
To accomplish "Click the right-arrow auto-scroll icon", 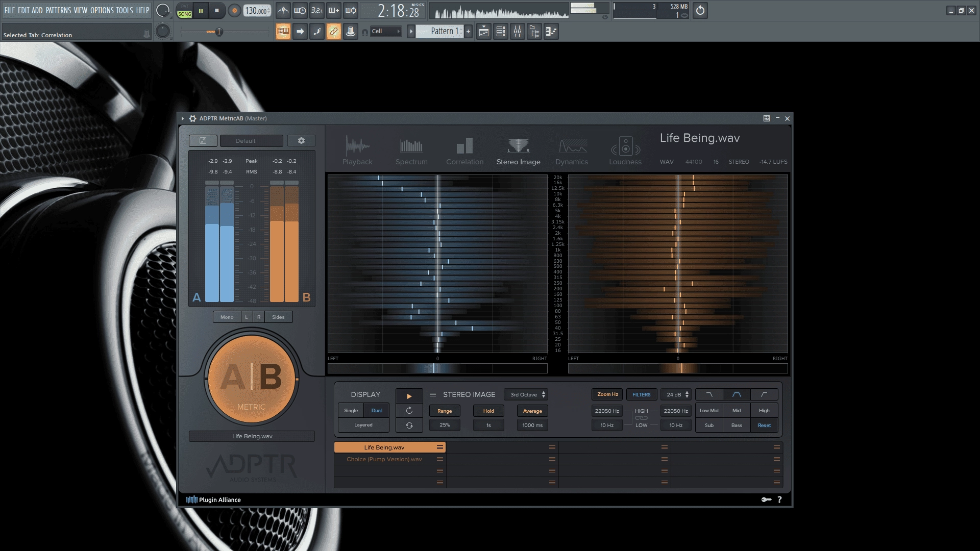I will coord(300,32).
